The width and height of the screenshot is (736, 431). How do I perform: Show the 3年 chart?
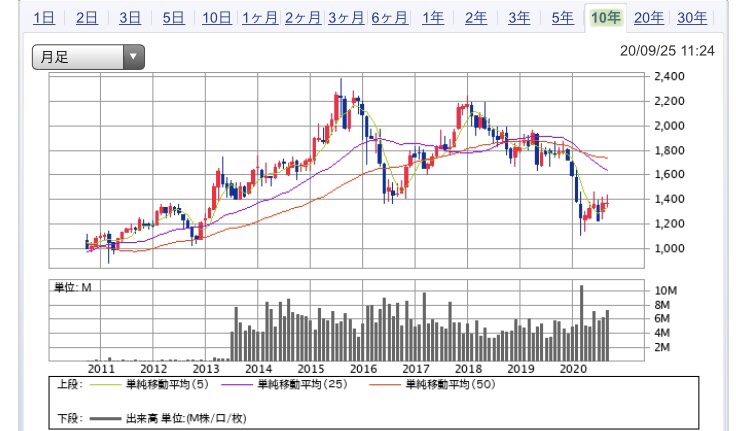[519, 18]
